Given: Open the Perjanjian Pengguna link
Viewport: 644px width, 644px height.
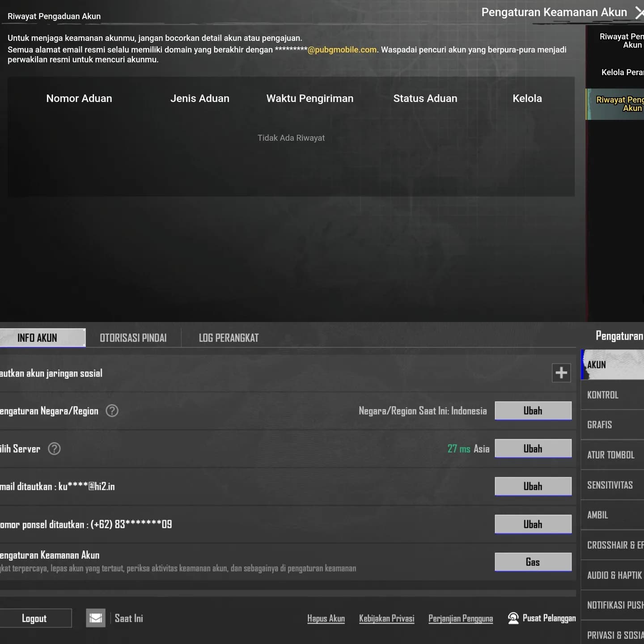Looking at the screenshot, I should (461, 619).
